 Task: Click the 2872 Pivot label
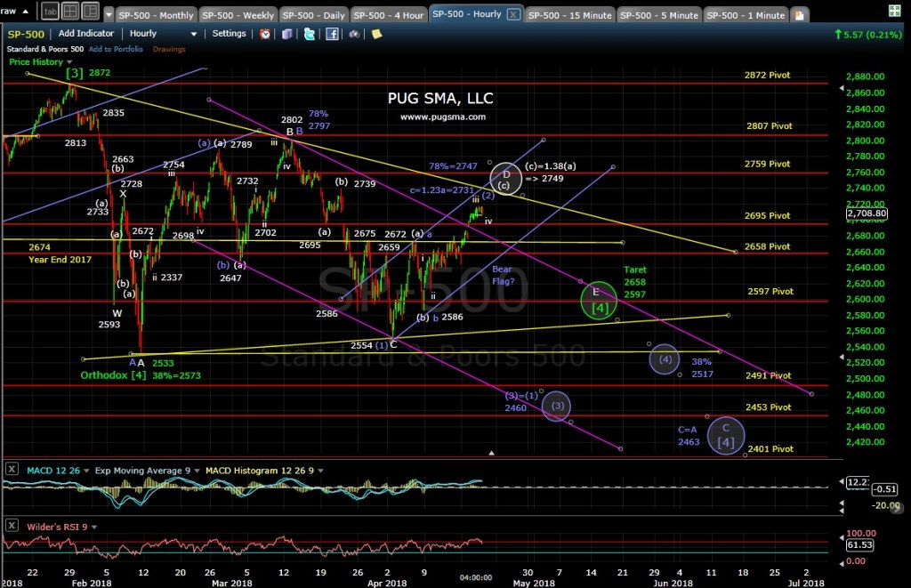767,75
